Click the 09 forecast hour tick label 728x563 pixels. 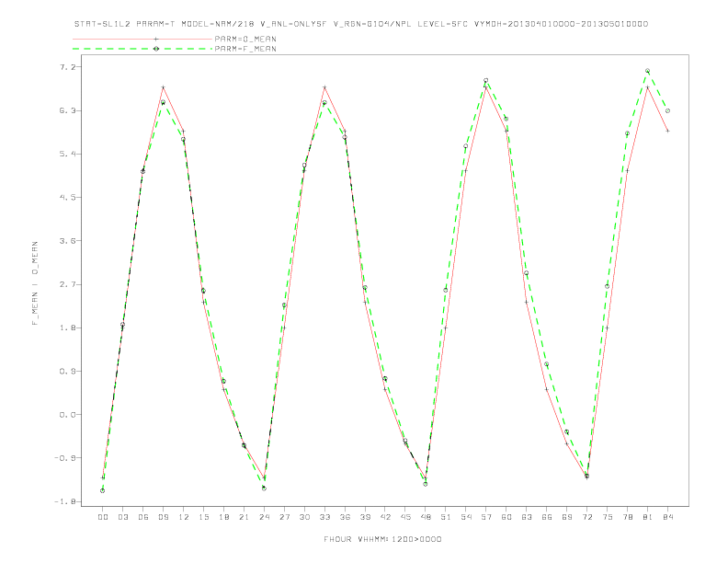tap(163, 517)
